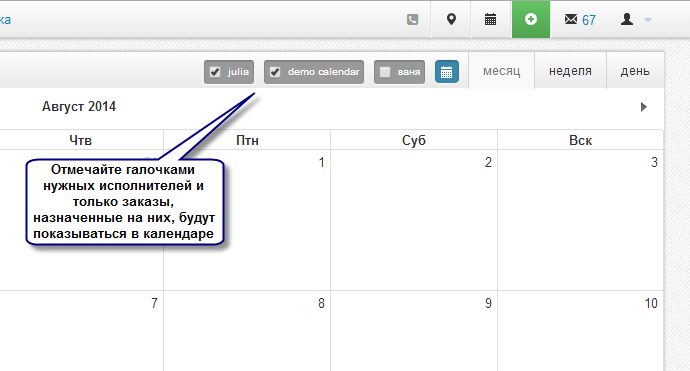
Task: Open messages envelope with 67 unread
Action: [580, 20]
